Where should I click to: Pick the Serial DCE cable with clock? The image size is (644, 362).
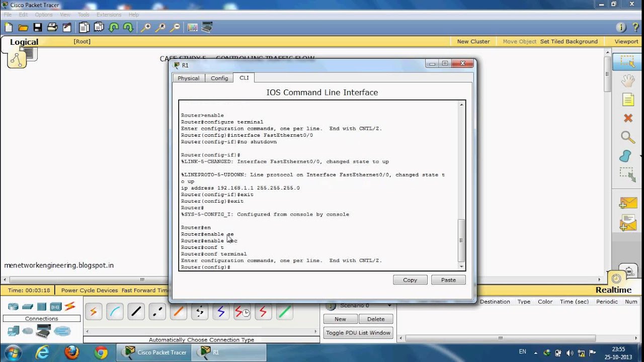(x=242, y=312)
